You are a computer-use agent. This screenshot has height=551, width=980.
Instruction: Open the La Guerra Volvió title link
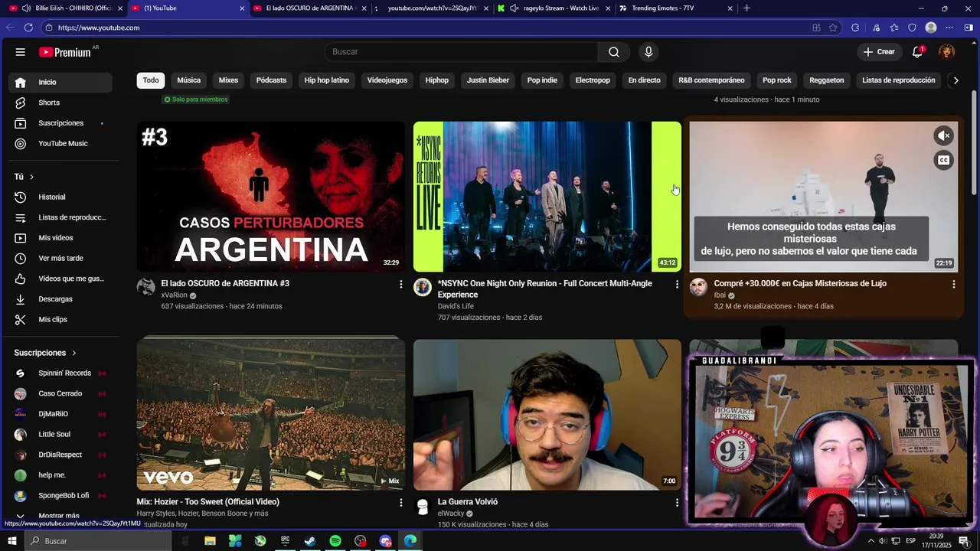[x=468, y=502]
